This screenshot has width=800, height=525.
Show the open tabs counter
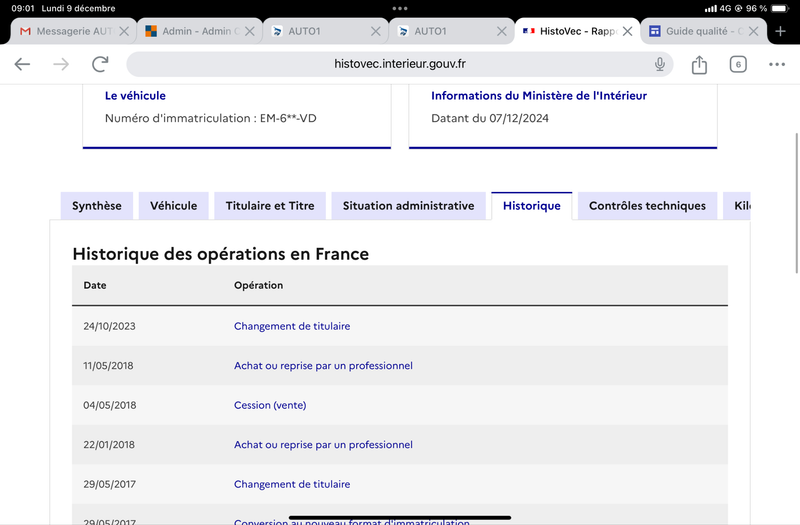point(738,64)
